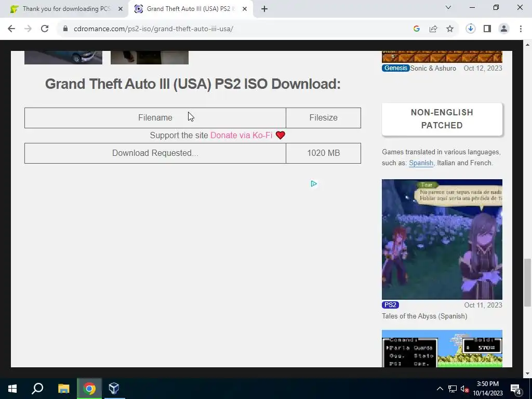
Task: Select Grand Theft Auto III tab
Action: tap(190, 9)
